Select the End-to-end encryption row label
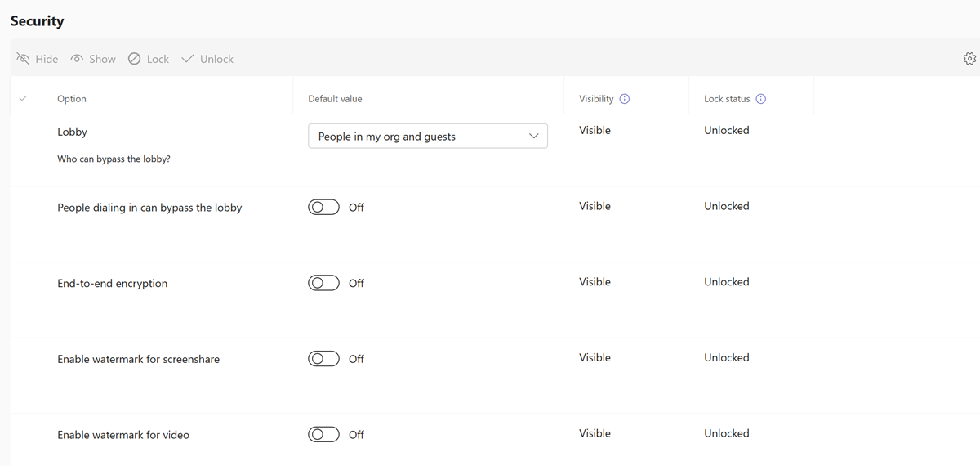Viewport: 980px width, 466px height. pyautogui.click(x=112, y=283)
